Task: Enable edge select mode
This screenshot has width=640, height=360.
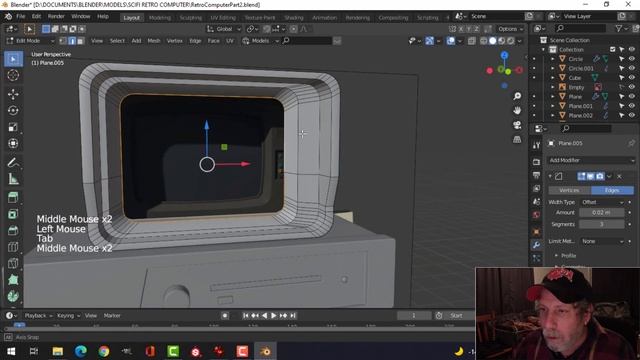Action: 72,41
